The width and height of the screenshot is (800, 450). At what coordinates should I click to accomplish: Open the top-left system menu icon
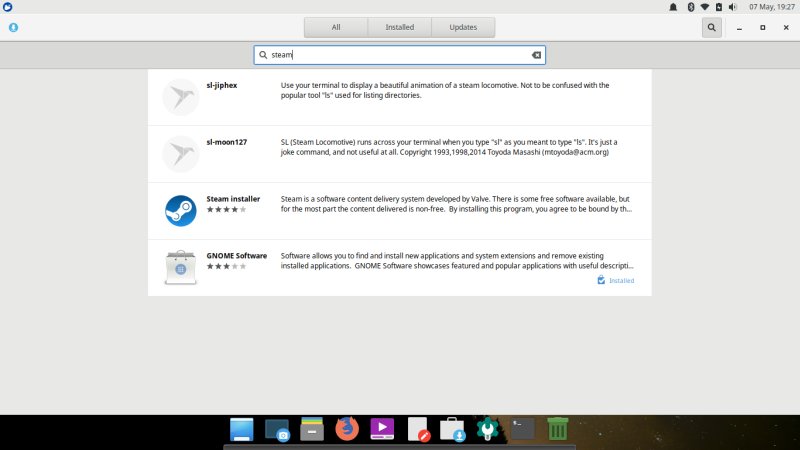click(7, 7)
